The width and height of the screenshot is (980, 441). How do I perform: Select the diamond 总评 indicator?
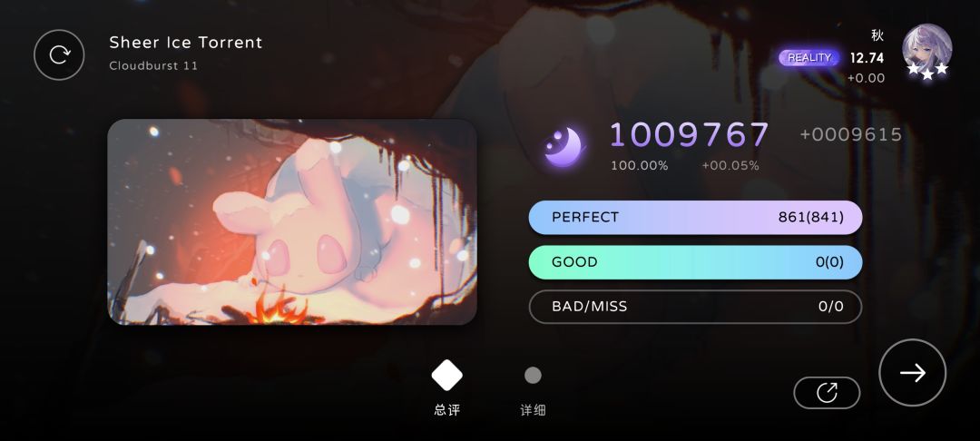446,375
